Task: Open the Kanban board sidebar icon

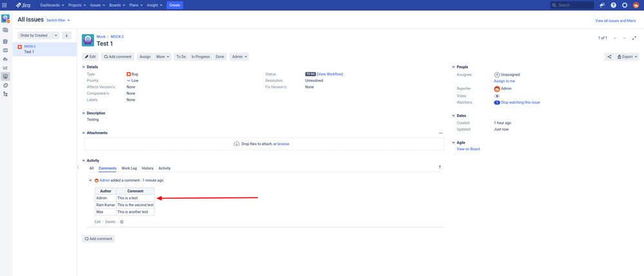Action: click(5, 50)
